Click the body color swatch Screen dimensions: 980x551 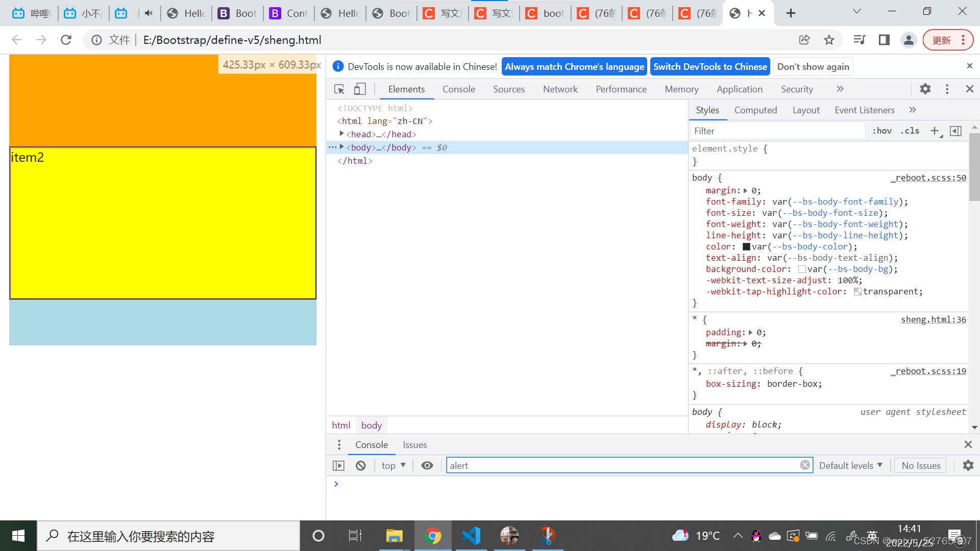746,247
